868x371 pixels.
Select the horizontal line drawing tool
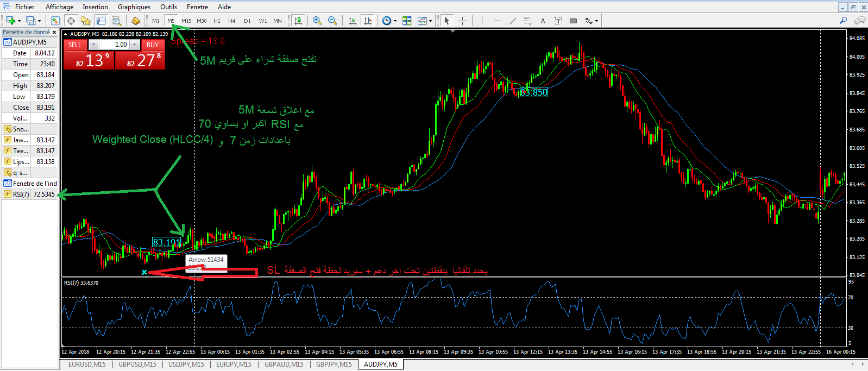(x=497, y=21)
